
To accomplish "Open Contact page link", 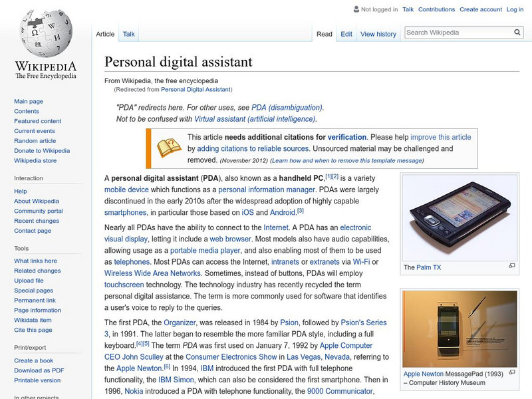I will pyautogui.click(x=33, y=230).
